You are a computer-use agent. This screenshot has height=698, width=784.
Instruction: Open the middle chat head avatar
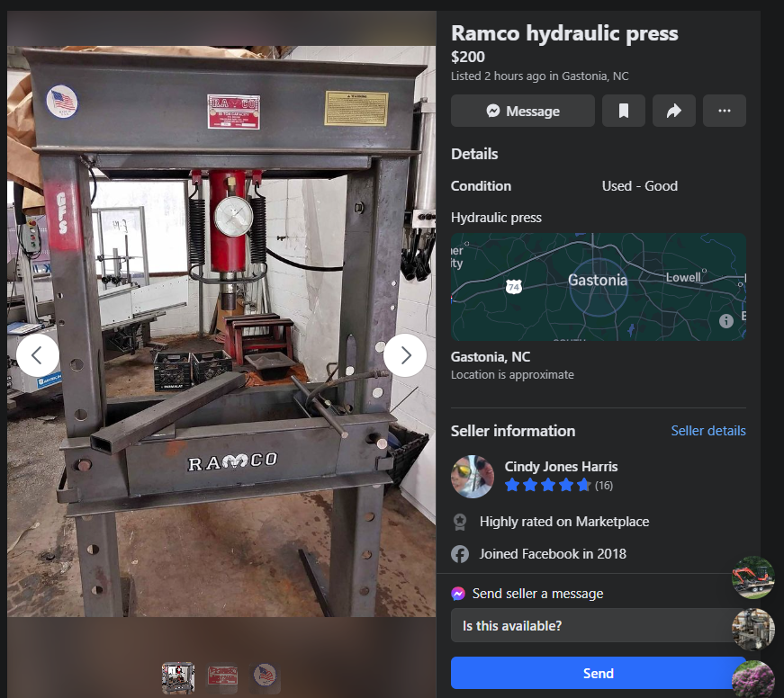click(752, 629)
